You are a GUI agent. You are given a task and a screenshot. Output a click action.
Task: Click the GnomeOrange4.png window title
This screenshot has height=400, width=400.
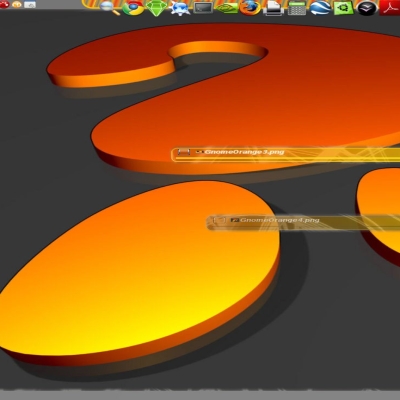pyautogui.click(x=280, y=220)
